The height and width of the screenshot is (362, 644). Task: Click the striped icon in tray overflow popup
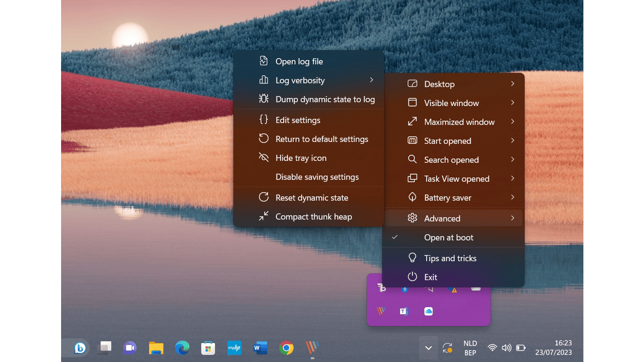pos(381,311)
